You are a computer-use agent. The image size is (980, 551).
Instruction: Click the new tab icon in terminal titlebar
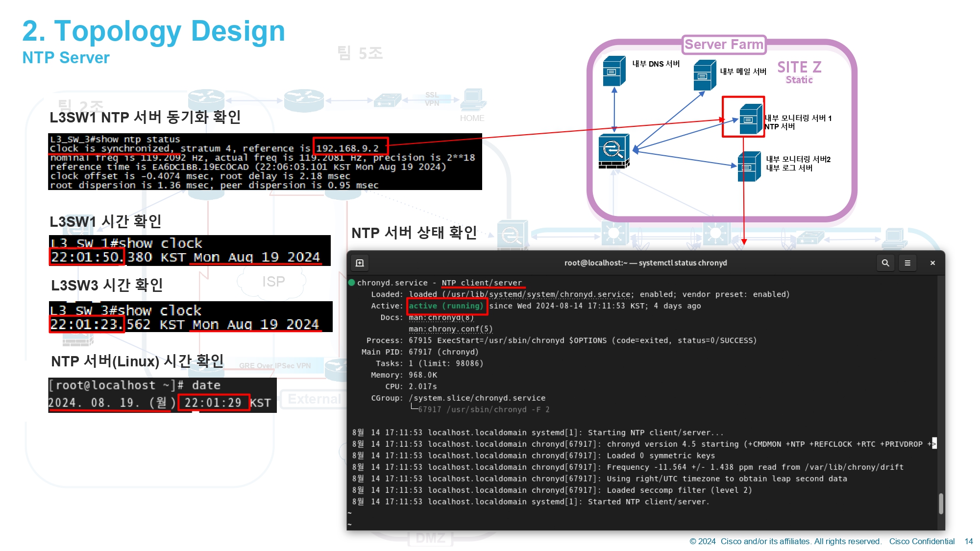360,263
